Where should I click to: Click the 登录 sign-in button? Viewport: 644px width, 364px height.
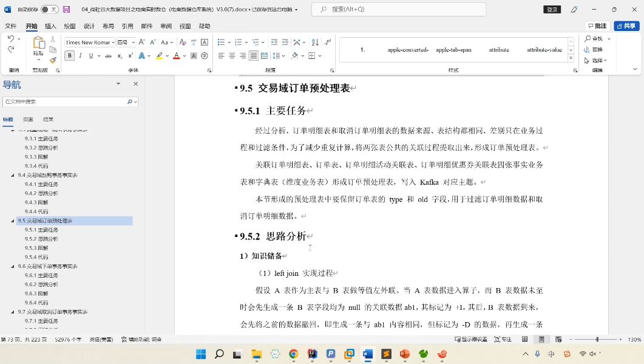click(552, 9)
